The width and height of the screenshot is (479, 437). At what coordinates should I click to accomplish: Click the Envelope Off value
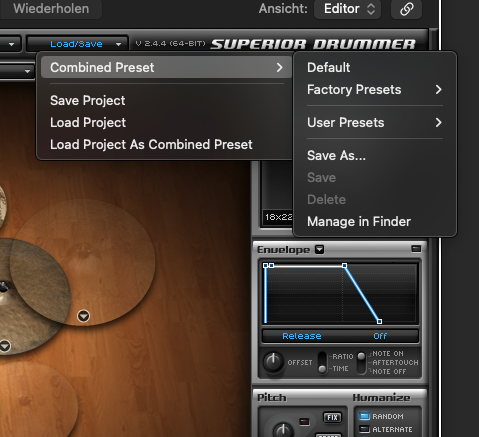point(380,336)
